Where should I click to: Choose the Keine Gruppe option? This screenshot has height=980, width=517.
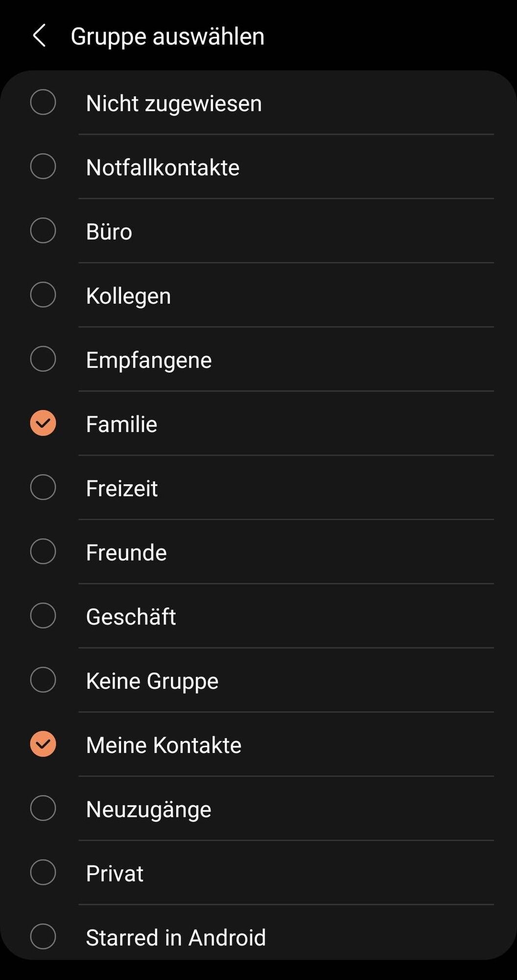point(43,680)
